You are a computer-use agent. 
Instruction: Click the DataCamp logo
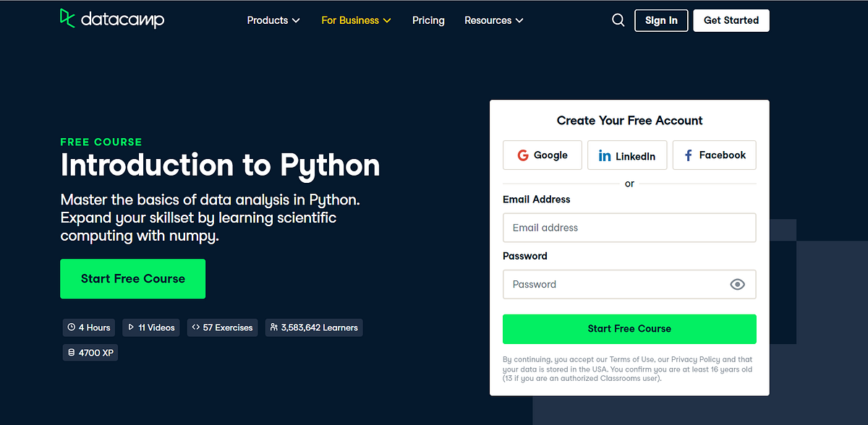pos(111,20)
